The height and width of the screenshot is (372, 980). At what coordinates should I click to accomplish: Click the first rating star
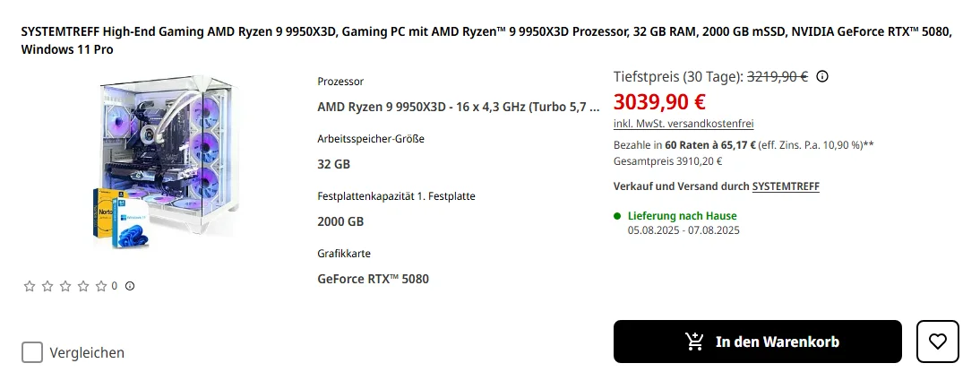click(x=30, y=286)
